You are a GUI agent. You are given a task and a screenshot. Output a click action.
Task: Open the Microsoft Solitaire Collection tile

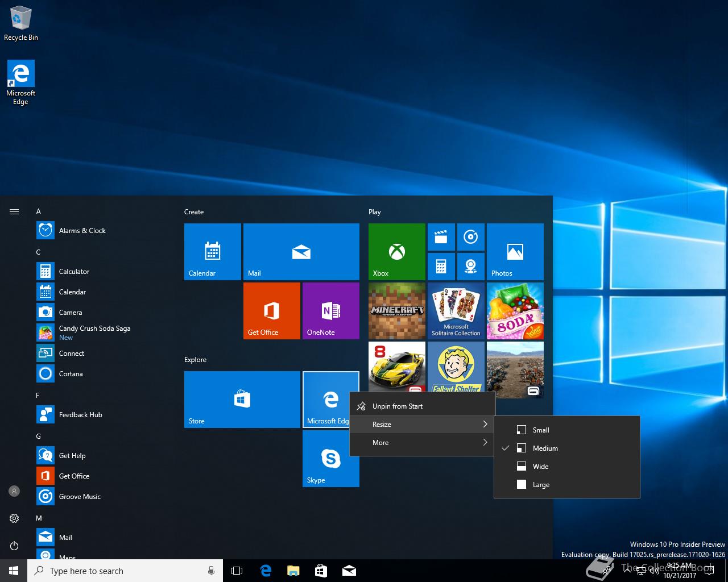pyautogui.click(x=456, y=311)
